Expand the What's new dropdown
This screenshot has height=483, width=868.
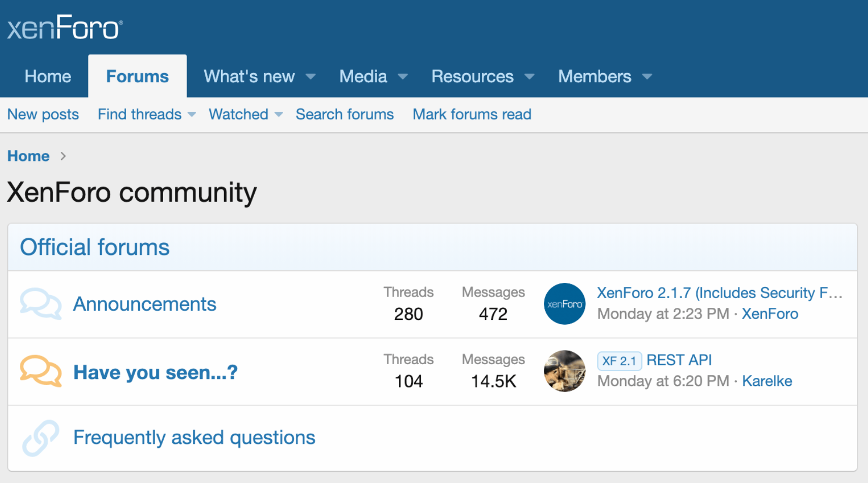pos(249,76)
